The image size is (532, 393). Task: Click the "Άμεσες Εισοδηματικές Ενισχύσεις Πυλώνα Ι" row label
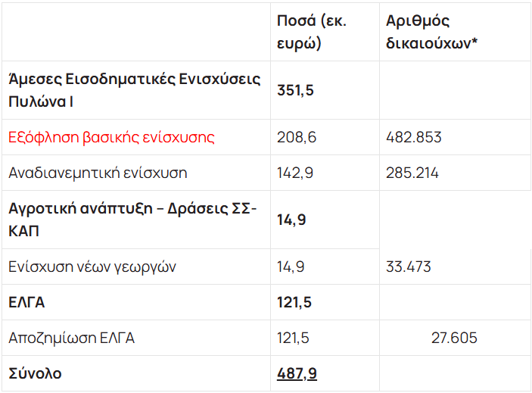tap(135, 90)
